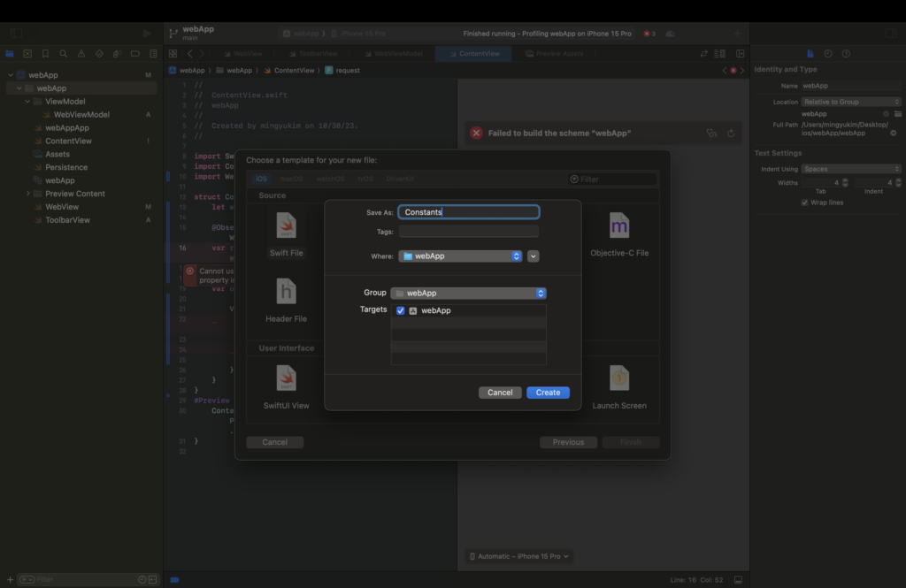This screenshot has height=588, width=906.
Task: Switch to the ContentView editor tab
Action: [x=474, y=54]
